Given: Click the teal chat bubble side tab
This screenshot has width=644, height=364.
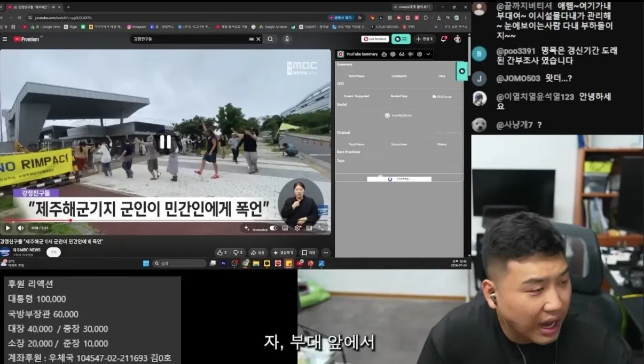Looking at the screenshot, I should (462, 71).
